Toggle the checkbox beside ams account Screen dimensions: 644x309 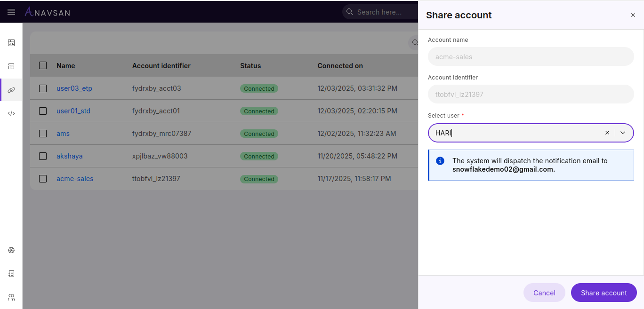(x=43, y=134)
